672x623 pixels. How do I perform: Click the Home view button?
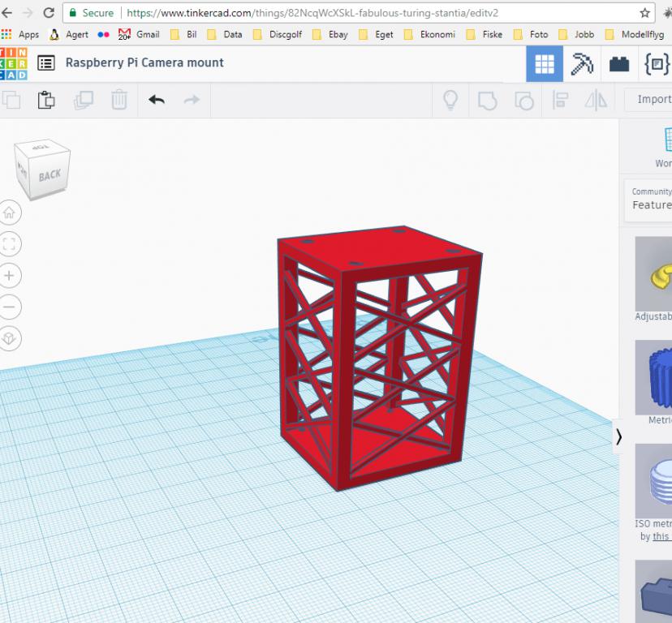coord(10,213)
